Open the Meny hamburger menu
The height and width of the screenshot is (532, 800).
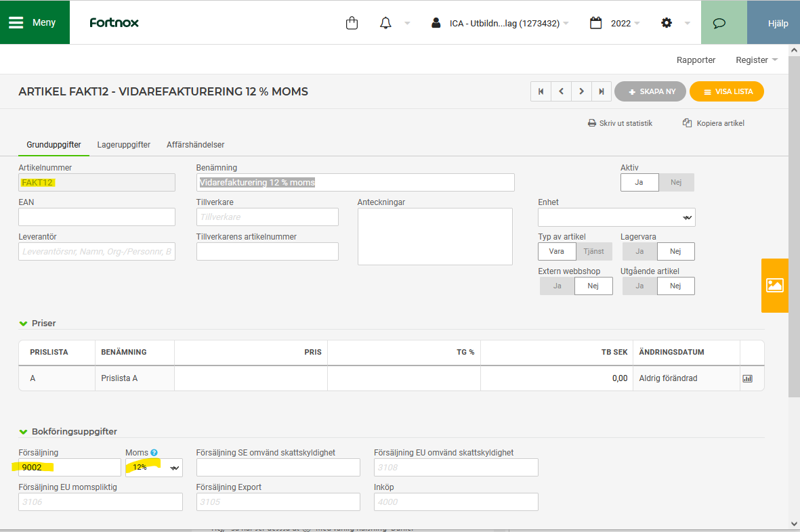(35, 22)
